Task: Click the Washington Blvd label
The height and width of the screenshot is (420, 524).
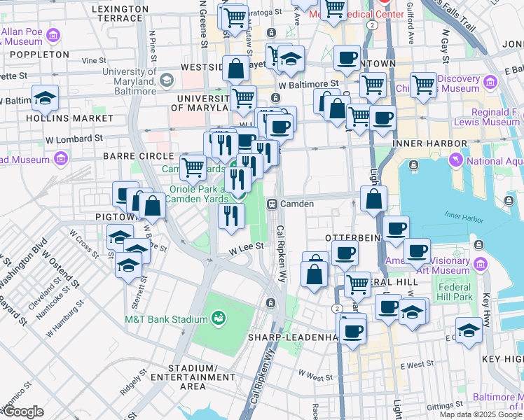Action: (x=23, y=262)
